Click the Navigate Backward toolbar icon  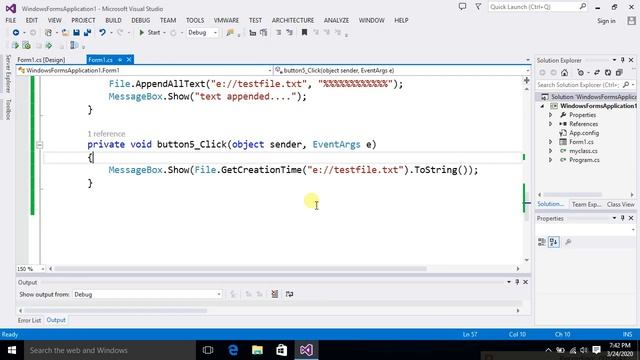(x=16, y=33)
